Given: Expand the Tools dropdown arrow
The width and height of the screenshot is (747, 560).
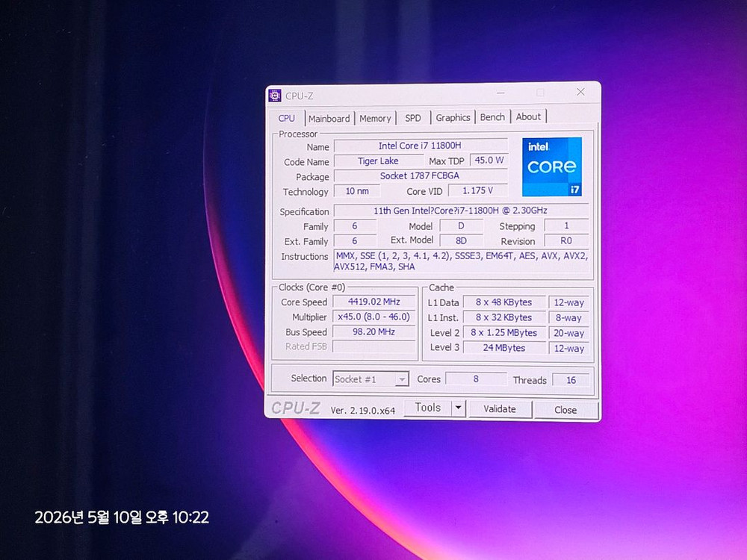Looking at the screenshot, I should coord(459,408).
